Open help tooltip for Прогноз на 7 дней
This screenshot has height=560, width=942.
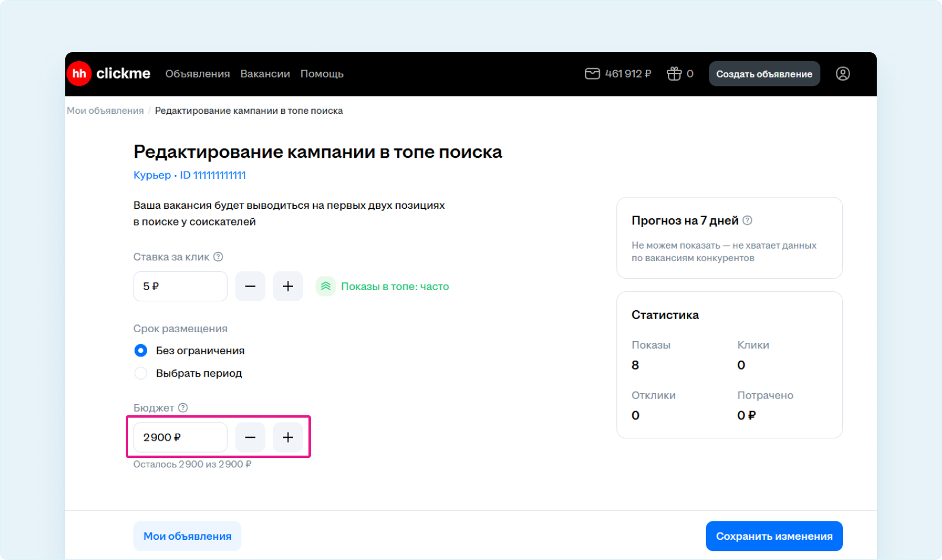(x=747, y=220)
